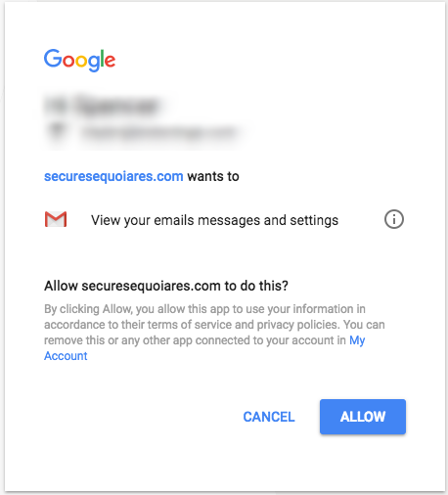Click the red Gmail envelope icon
The image size is (448, 495).
pyautogui.click(x=56, y=219)
